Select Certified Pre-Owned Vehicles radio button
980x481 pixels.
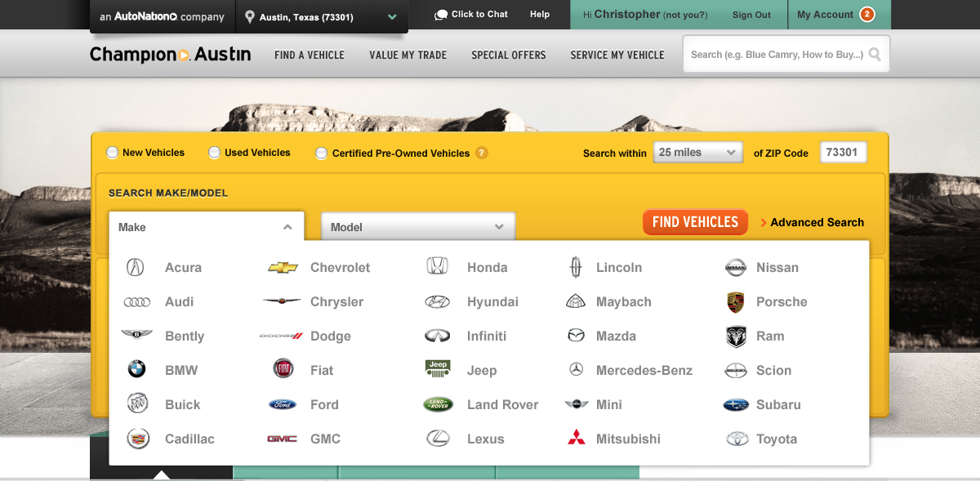tap(322, 153)
